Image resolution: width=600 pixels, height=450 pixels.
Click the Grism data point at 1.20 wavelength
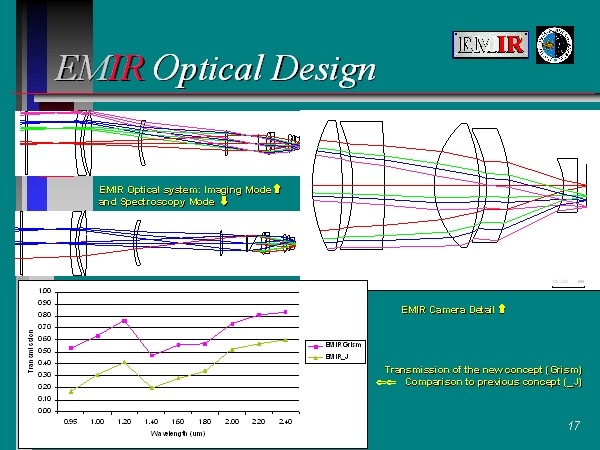[x=124, y=321]
